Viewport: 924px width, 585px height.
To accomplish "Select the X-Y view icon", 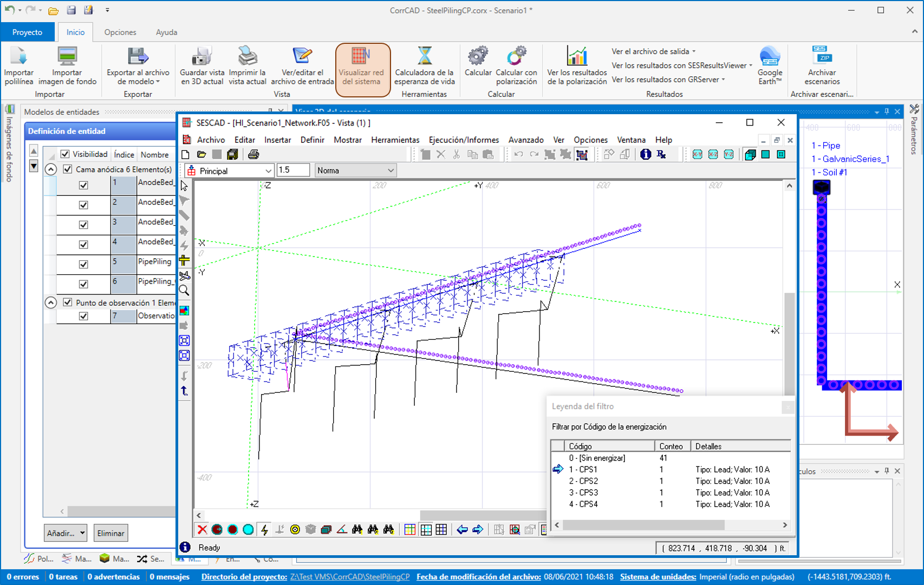I will [x=697, y=155].
